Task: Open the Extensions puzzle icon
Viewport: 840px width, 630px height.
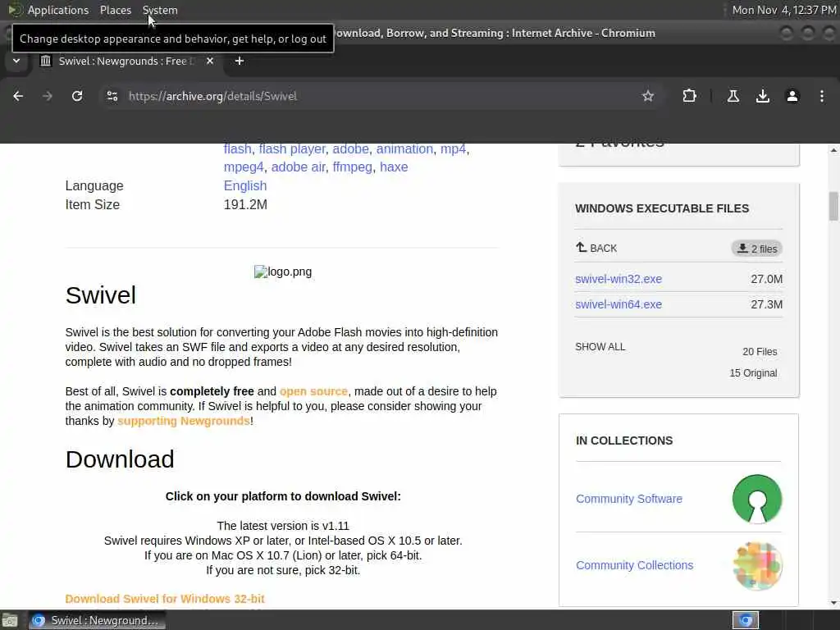Action: (689, 96)
